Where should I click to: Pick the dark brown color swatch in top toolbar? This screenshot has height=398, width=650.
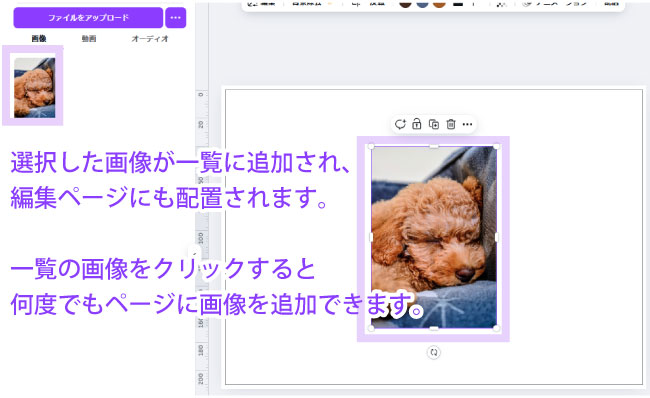(405, 4)
